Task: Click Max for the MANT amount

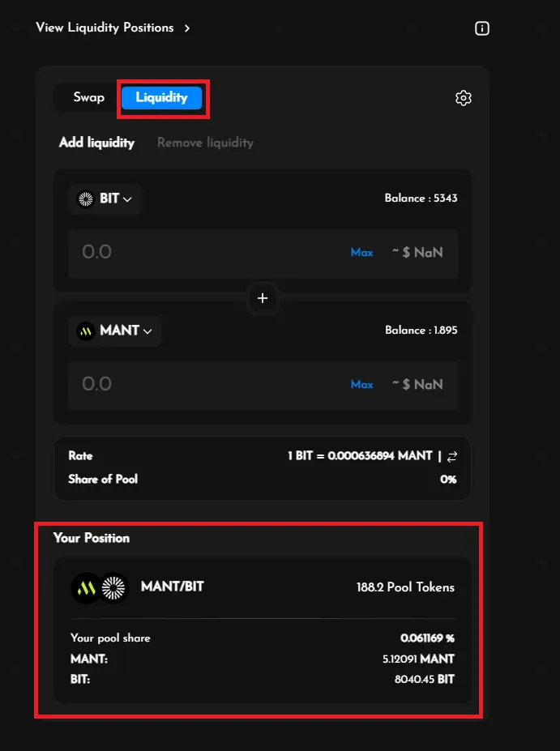Action: [x=361, y=384]
